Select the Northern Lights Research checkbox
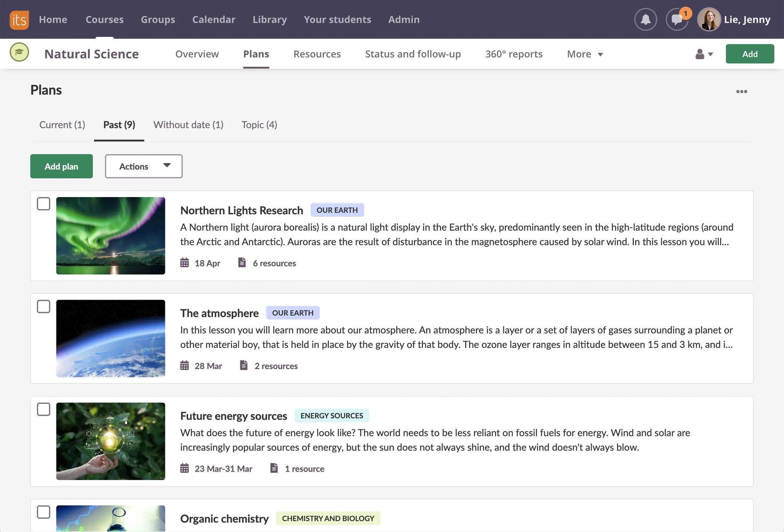The image size is (784, 532). [44, 204]
